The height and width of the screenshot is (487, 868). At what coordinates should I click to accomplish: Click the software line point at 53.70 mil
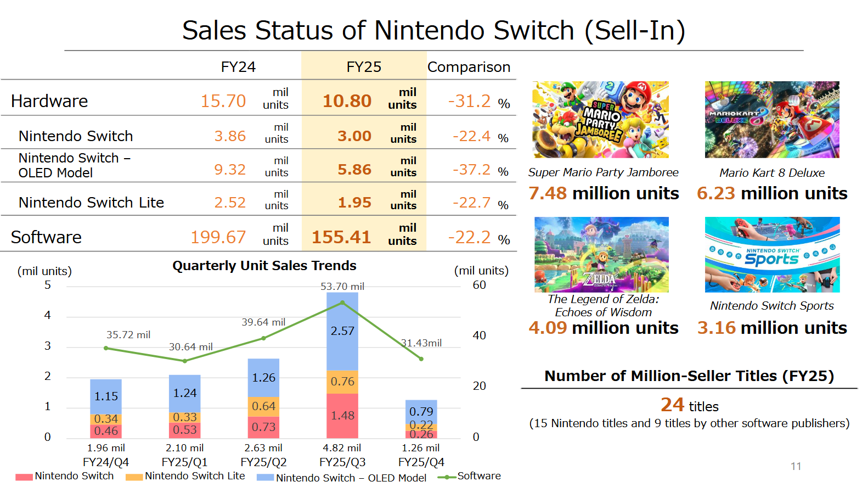tap(342, 303)
